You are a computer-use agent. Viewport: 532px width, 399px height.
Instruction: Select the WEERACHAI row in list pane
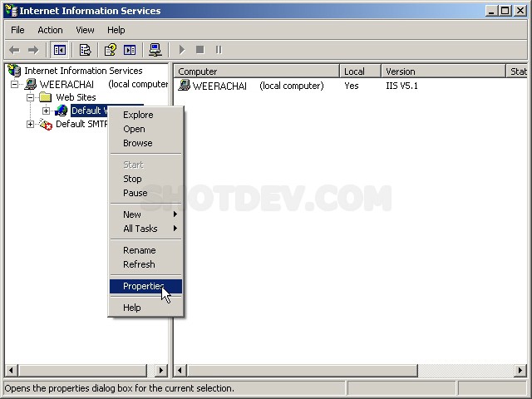(x=251, y=86)
